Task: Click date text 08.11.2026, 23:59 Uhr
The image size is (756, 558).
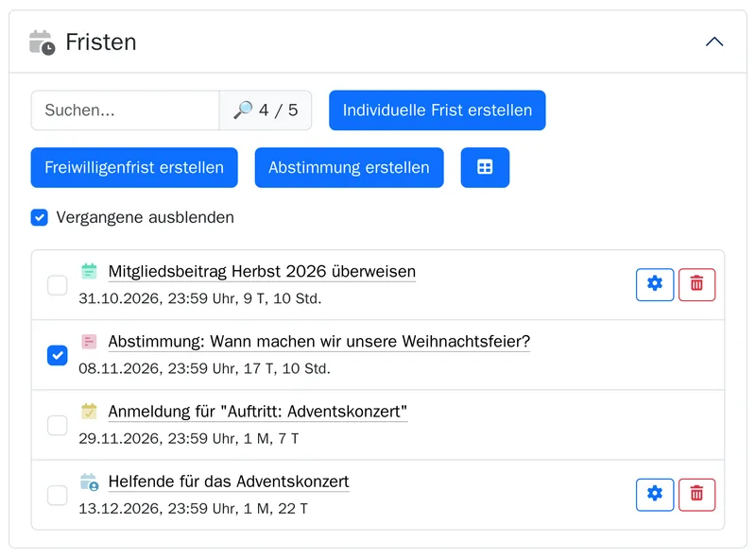Action: click(157, 368)
